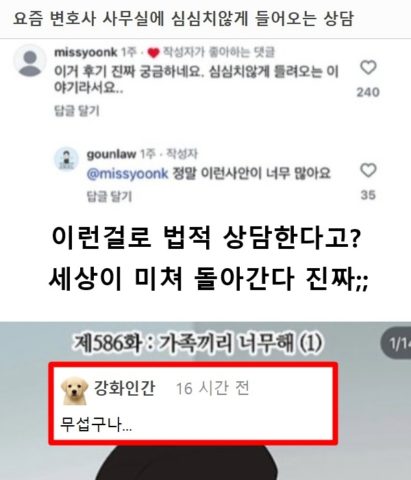Click the 작성자 author label on gounlaw
This screenshot has width=411, height=480.
182,154
